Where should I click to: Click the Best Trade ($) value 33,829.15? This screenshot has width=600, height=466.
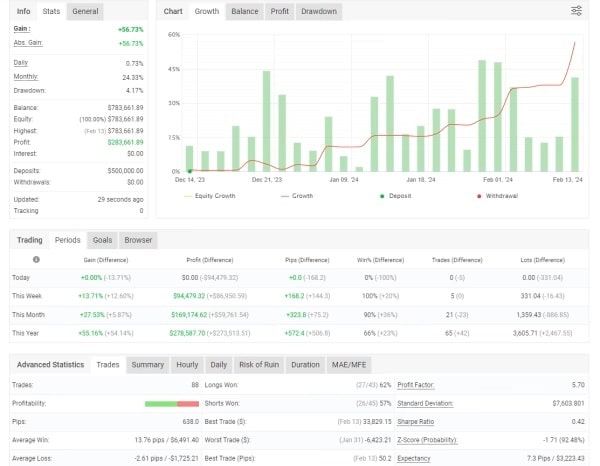coord(377,422)
